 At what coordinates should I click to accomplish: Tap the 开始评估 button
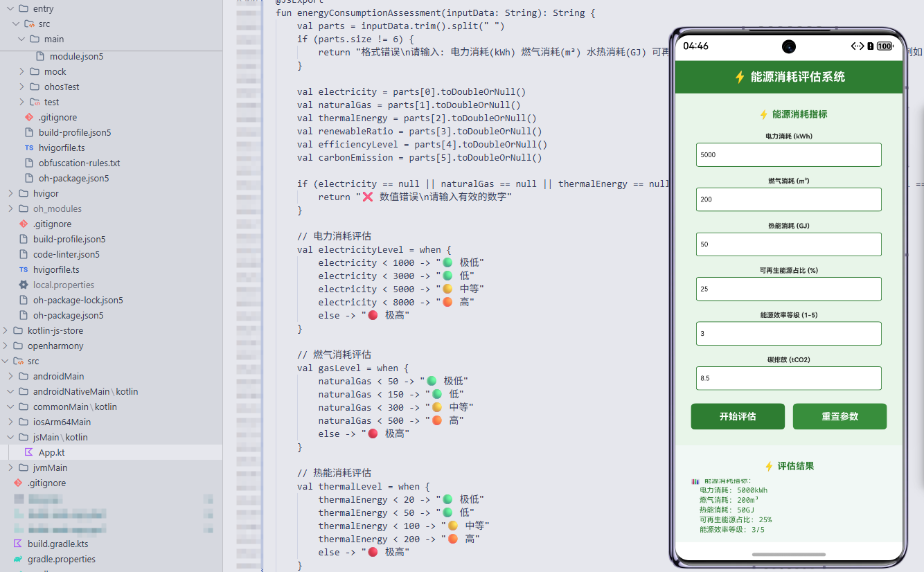click(738, 416)
